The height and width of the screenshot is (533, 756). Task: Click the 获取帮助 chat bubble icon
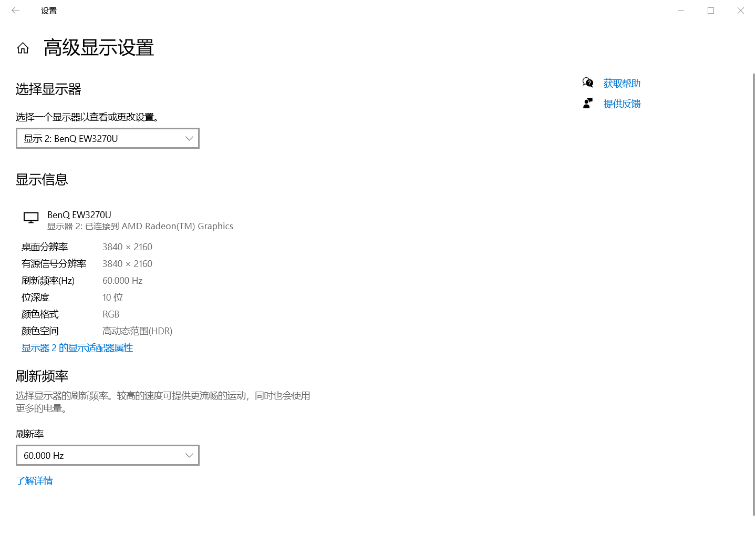click(x=588, y=83)
